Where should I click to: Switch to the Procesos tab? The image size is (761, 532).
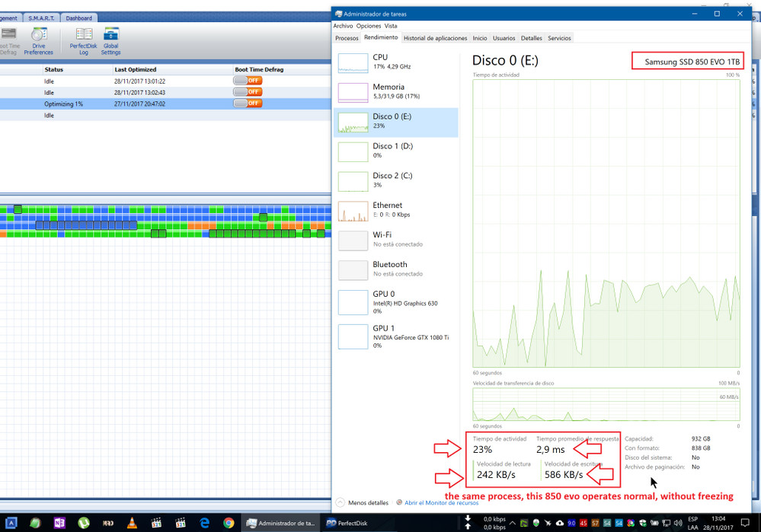click(347, 38)
